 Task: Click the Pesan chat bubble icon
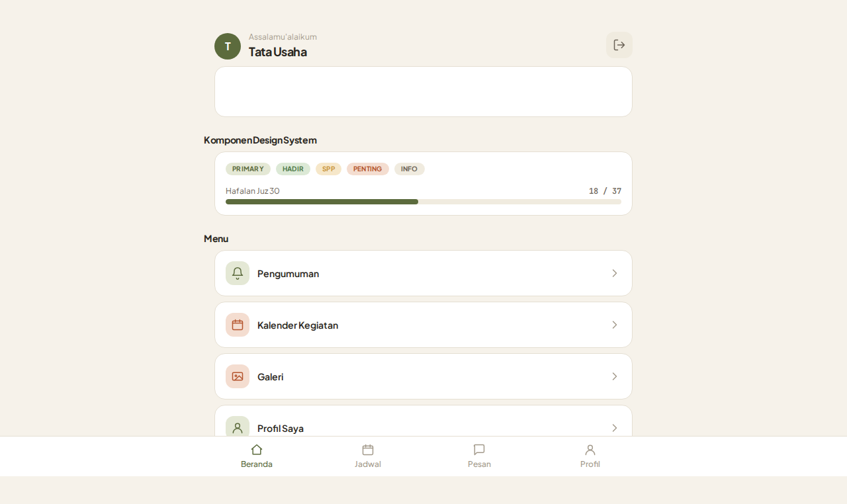(479, 450)
